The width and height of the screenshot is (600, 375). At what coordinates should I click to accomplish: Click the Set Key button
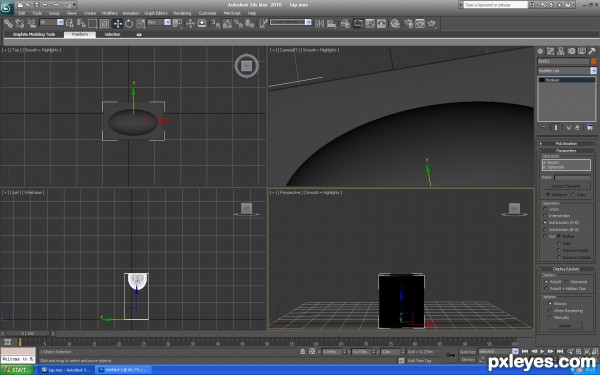point(467,360)
